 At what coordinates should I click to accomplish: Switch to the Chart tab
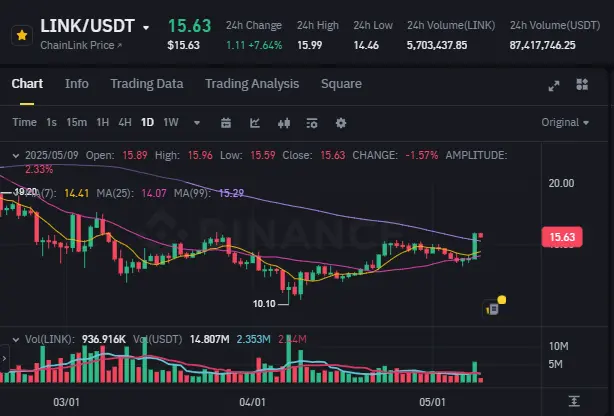click(x=27, y=83)
